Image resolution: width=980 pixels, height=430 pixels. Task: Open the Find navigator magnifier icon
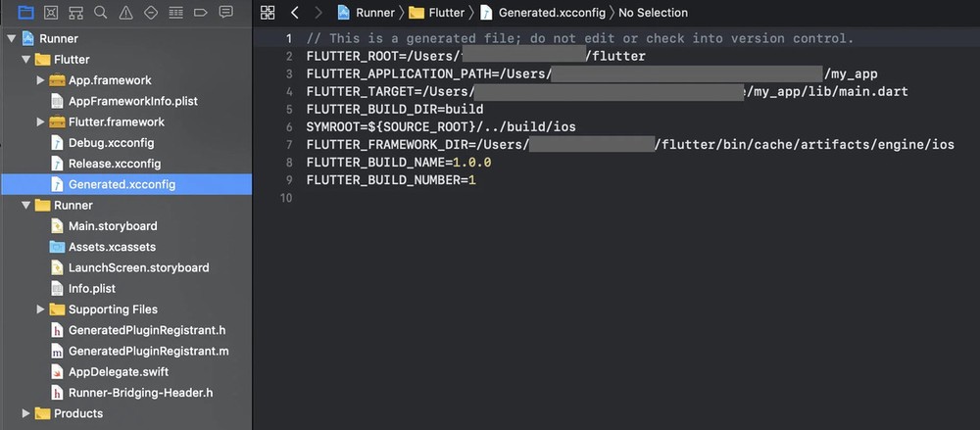click(x=101, y=13)
